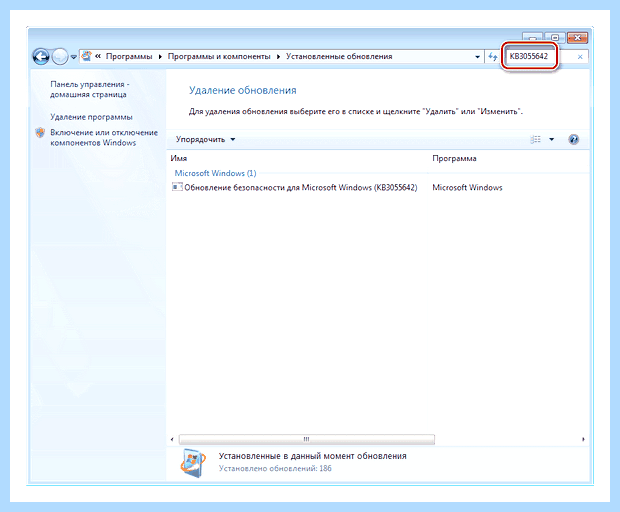The width and height of the screenshot is (620, 512).
Task: Minimize the window
Action: coord(532,38)
